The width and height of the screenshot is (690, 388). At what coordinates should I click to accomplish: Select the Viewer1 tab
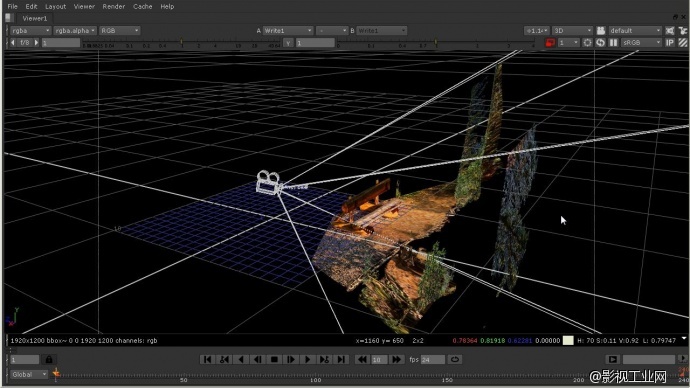click(34, 18)
